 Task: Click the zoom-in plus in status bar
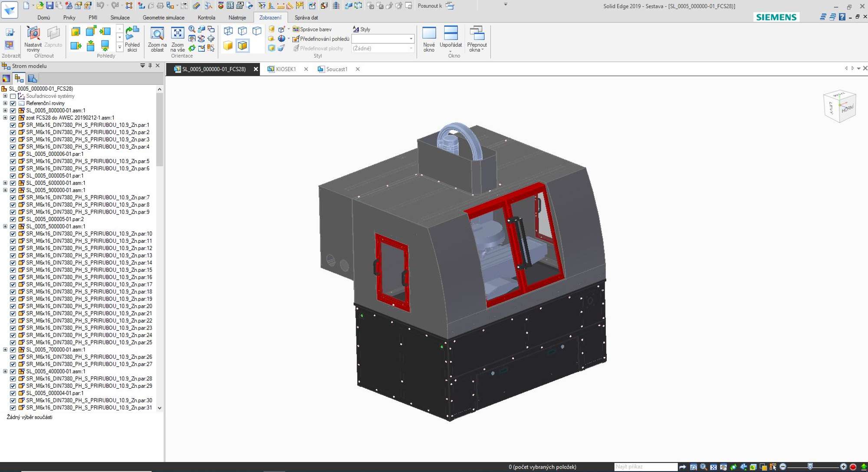(843, 467)
